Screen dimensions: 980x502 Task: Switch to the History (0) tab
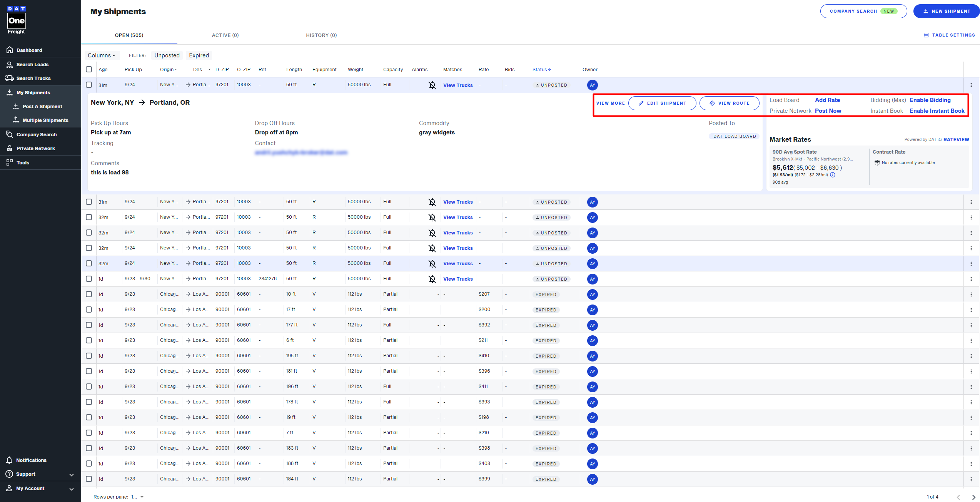point(321,35)
